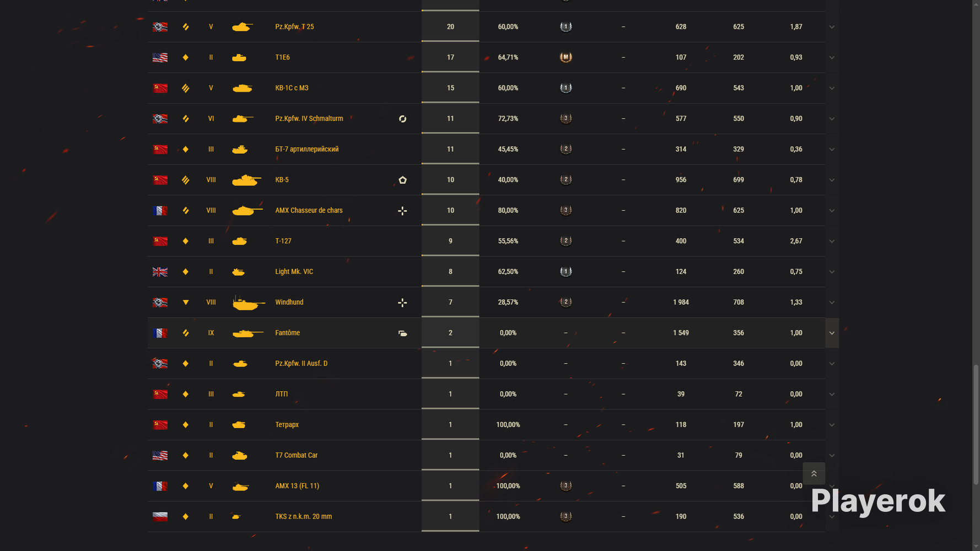Expand the Fantôme row details chevron
Screen dimensions: 980x551
point(832,333)
